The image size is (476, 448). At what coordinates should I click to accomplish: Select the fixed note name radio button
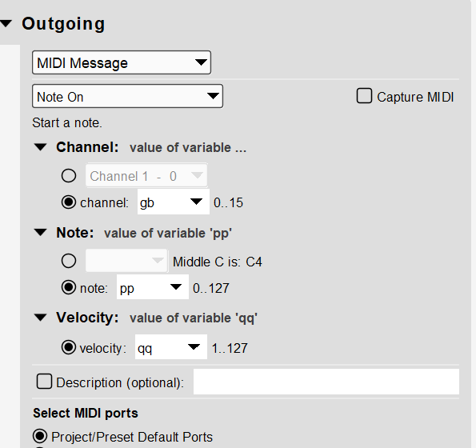pyautogui.click(x=69, y=261)
